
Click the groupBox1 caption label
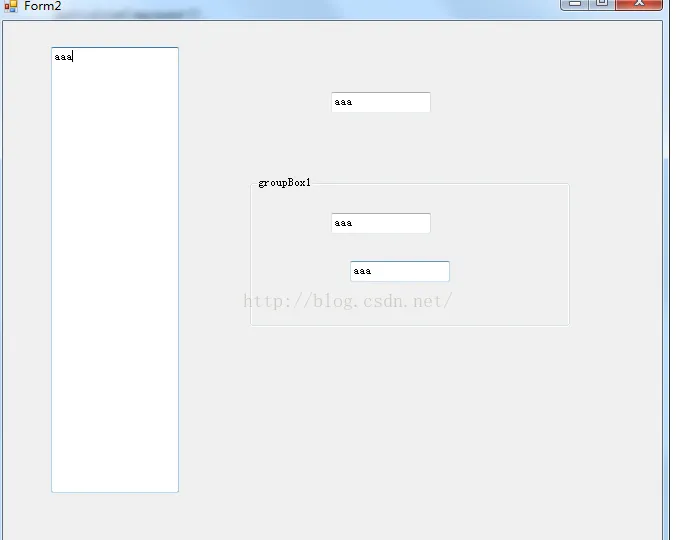tap(285, 183)
